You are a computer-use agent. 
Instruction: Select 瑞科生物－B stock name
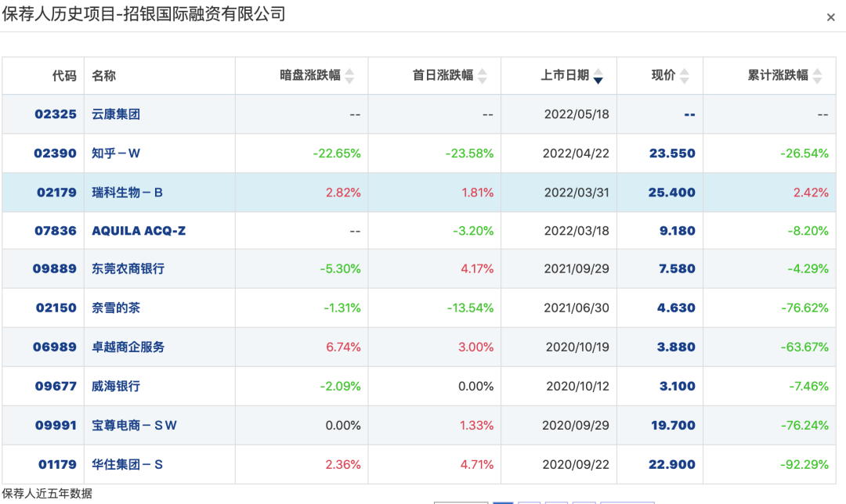(128, 193)
